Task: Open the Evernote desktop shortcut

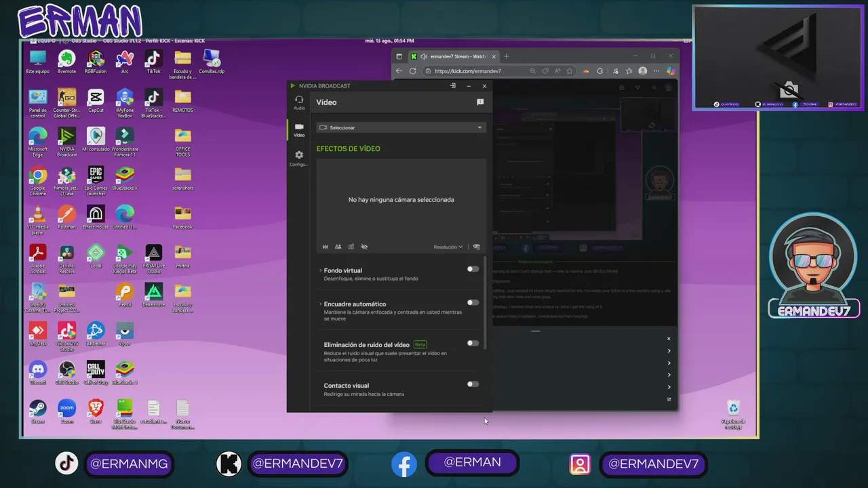Action: 66,61
